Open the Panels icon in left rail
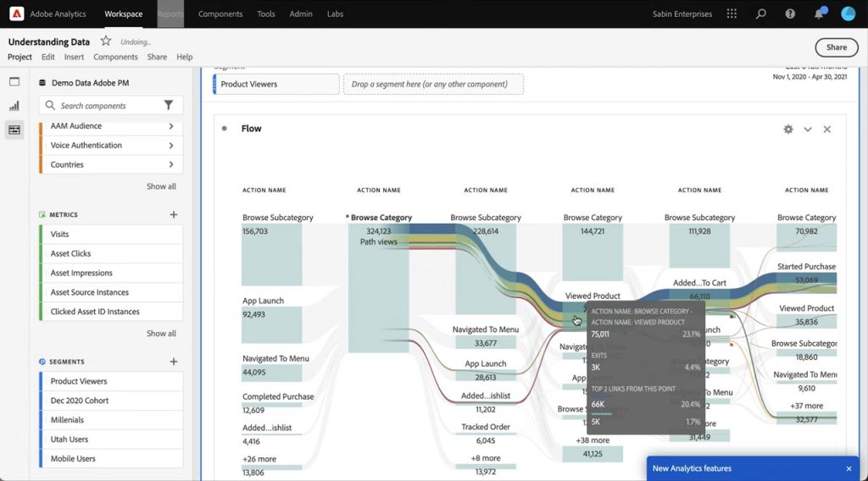The image size is (868, 481). [x=14, y=82]
